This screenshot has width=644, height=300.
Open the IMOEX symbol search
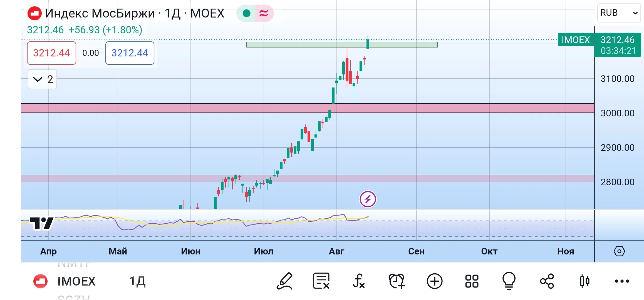click(76, 281)
